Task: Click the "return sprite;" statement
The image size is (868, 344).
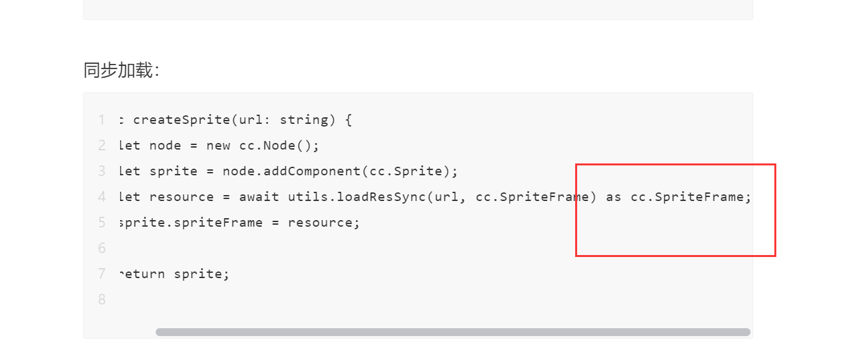Action: (175, 274)
